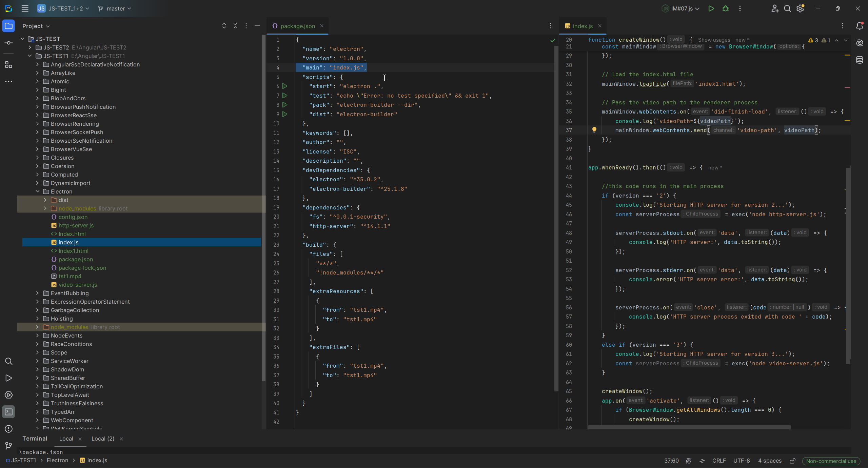Run the 'start' script gutter icon
Image resolution: width=868 pixels, height=468 pixels.
pyautogui.click(x=285, y=86)
